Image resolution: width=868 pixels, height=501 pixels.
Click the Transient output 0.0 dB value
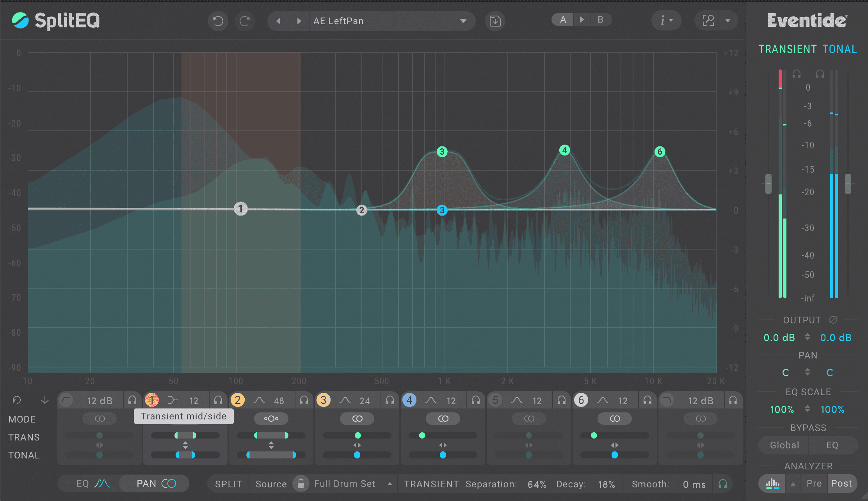pyautogui.click(x=779, y=337)
